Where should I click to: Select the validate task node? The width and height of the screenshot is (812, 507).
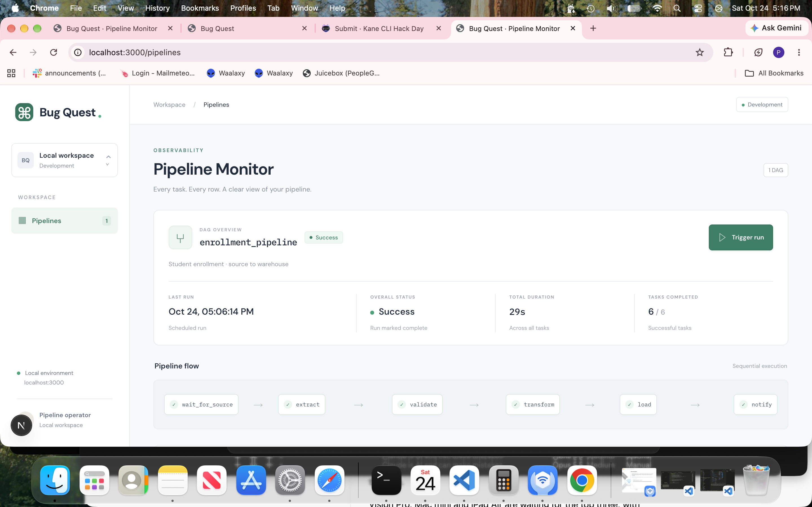point(417,404)
